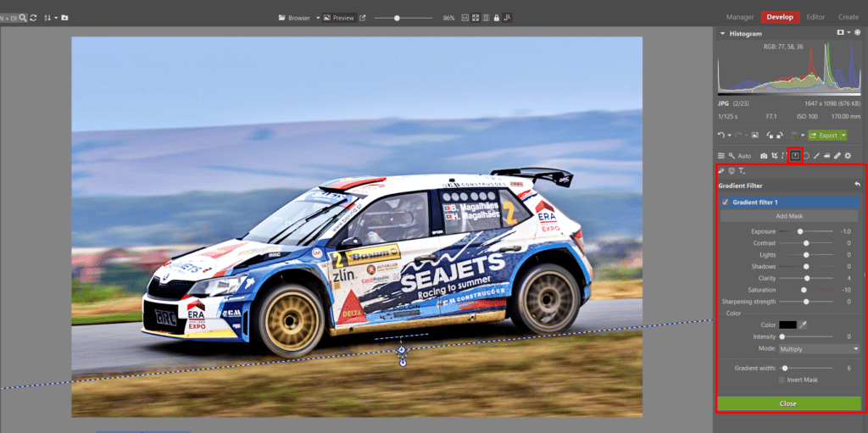Image resolution: width=868 pixels, height=433 pixels.
Task: Click the Gradient width slider handle
Action: (x=785, y=368)
